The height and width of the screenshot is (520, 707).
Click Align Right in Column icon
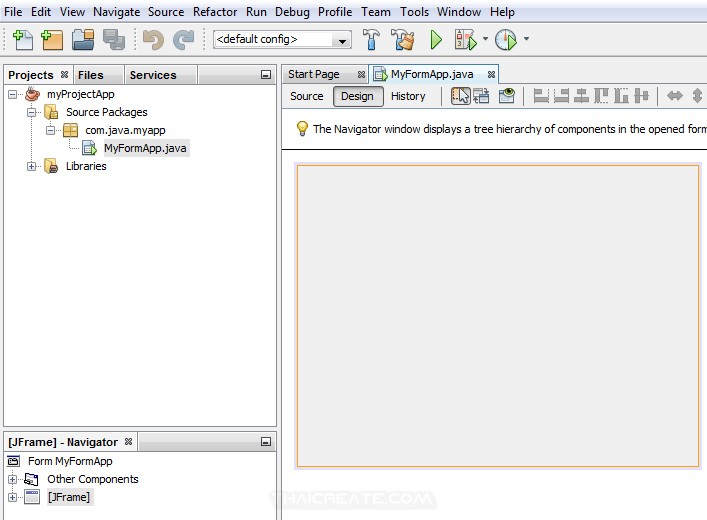(x=561, y=96)
